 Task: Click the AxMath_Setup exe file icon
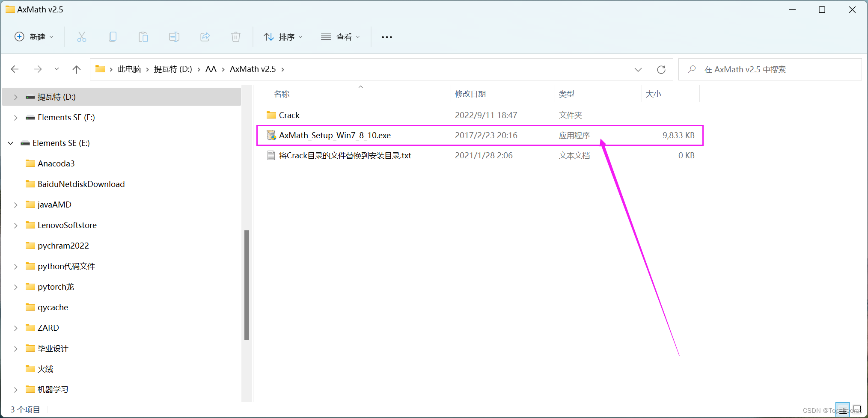pyautogui.click(x=271, y=135)
